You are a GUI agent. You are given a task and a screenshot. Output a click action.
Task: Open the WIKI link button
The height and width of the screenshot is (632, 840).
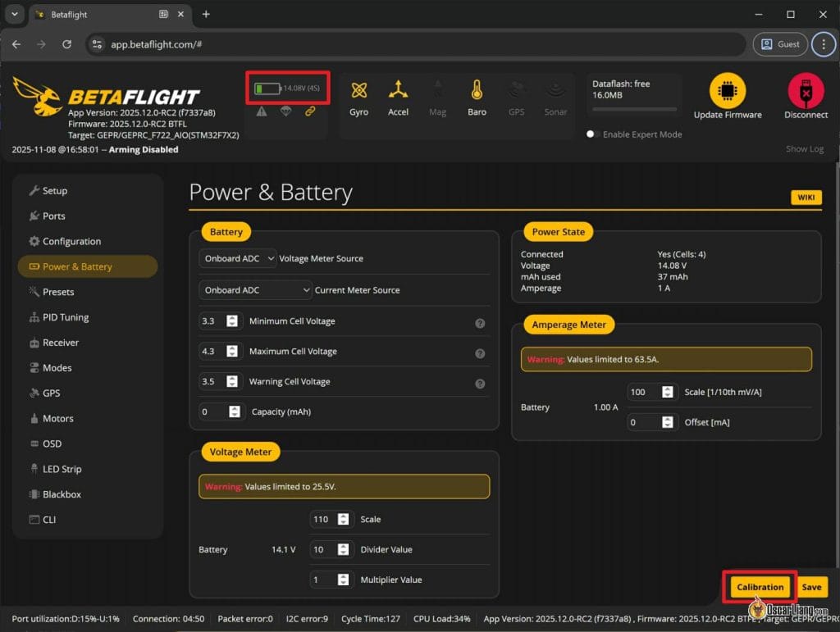[x=806, y=198]
